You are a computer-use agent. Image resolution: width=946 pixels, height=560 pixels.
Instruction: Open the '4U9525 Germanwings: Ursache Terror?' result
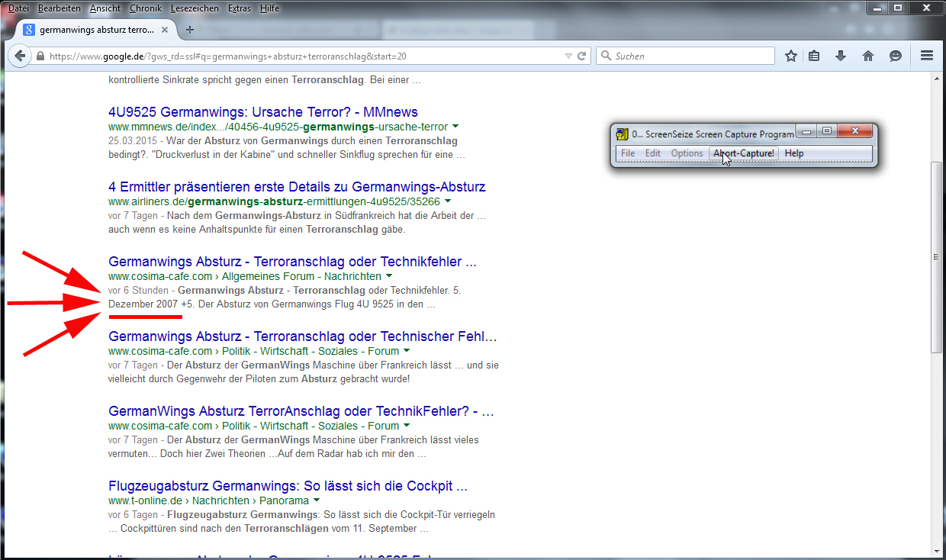click(262, 112)
